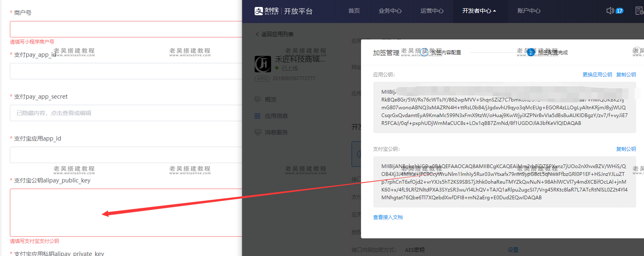The height and width of the screenshot is (256, 644).
Task: Copy the 支付宝公钥 via 复制公钥 link
Action: [626, 149]
